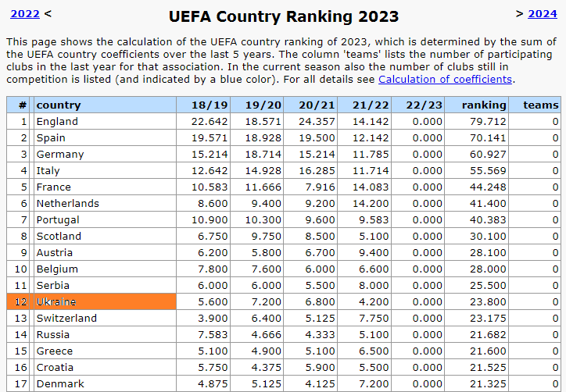Viewport: 566px width, 392px height.
Task: Click Netherlands in the country column
Action: (68, 203)
